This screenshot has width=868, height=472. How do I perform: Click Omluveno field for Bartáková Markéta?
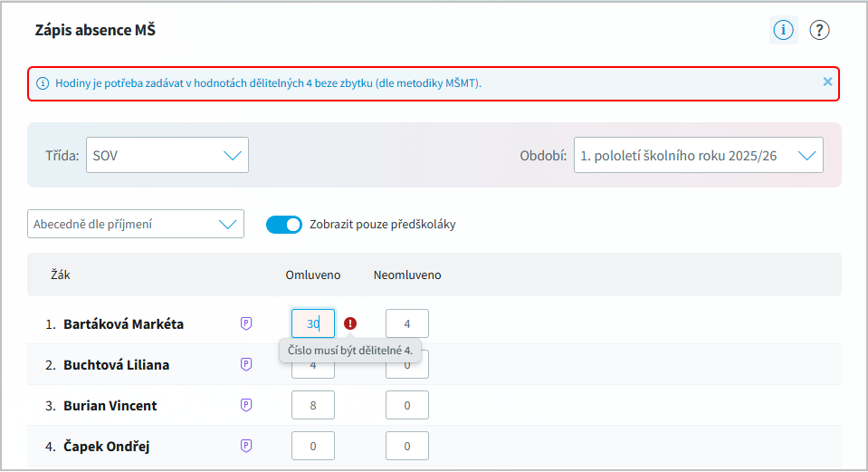pyautogui.click(x=313, y=323)
